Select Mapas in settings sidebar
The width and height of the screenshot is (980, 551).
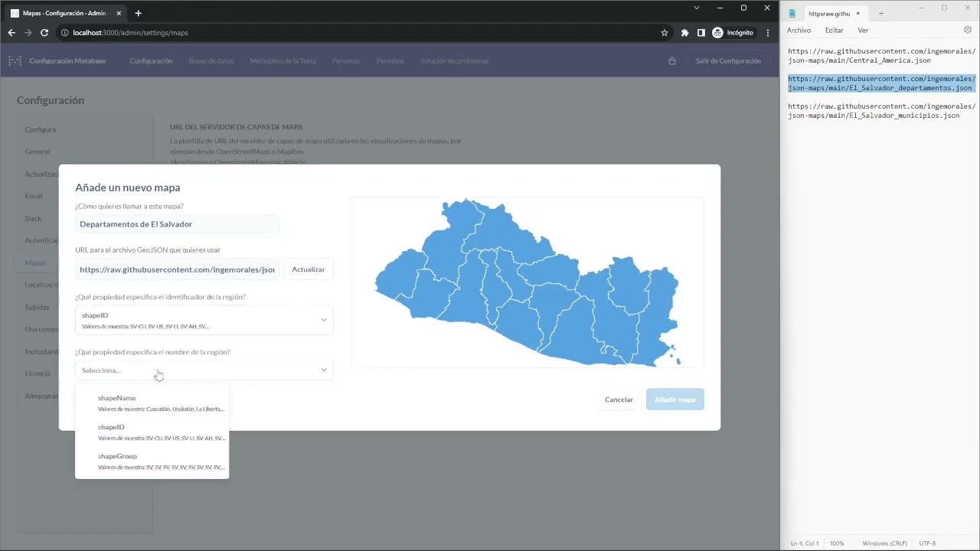(x=35, y=262)
